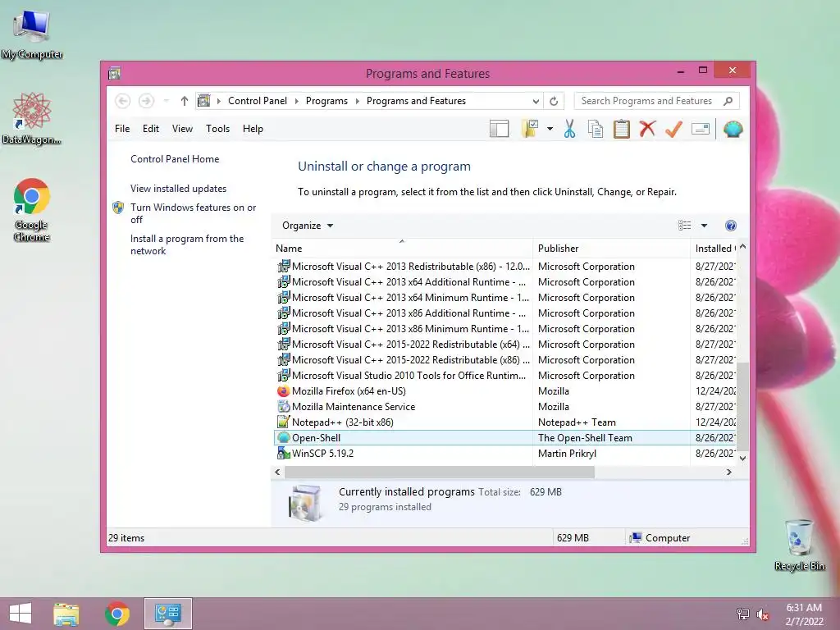Click the horizontal scrollbar right arrow
The width and height of the screenshot is (840, 630).
728,472
